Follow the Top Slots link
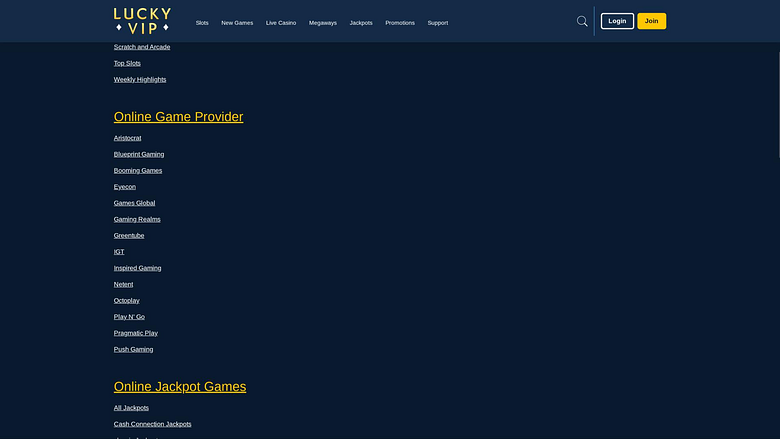Screen dimensions: 780x439 127,63
